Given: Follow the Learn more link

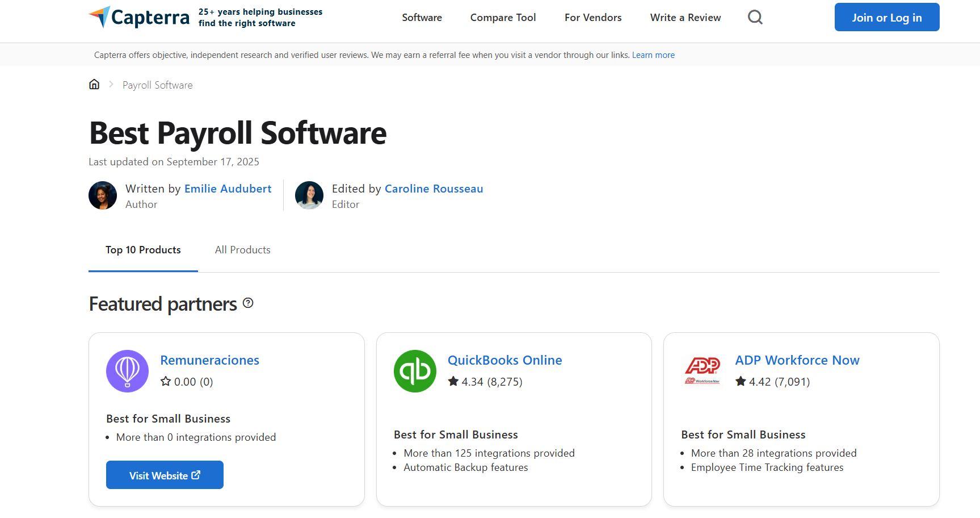Looking at the screenshot, I should (x=653, y=55).
